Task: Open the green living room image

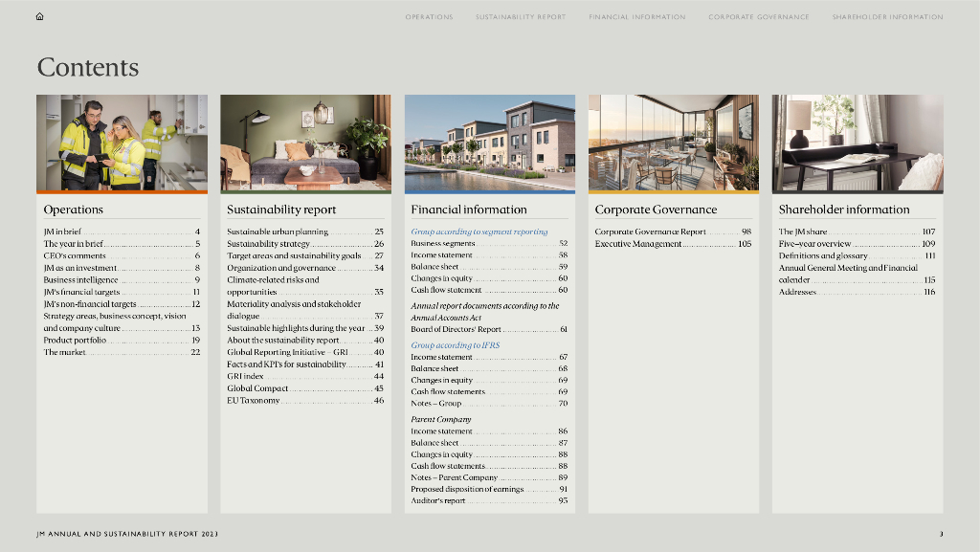Action: click(x=305, y=144)
